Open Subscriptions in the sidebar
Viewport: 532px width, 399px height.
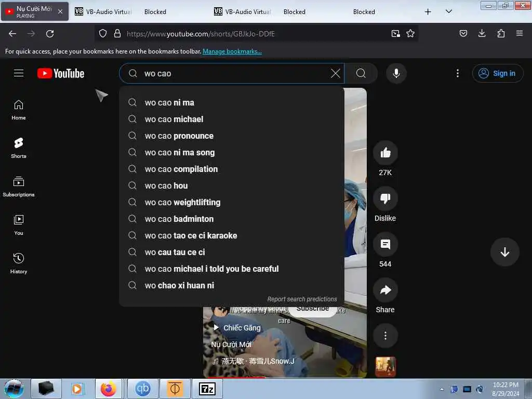click(x=19, y=187)
